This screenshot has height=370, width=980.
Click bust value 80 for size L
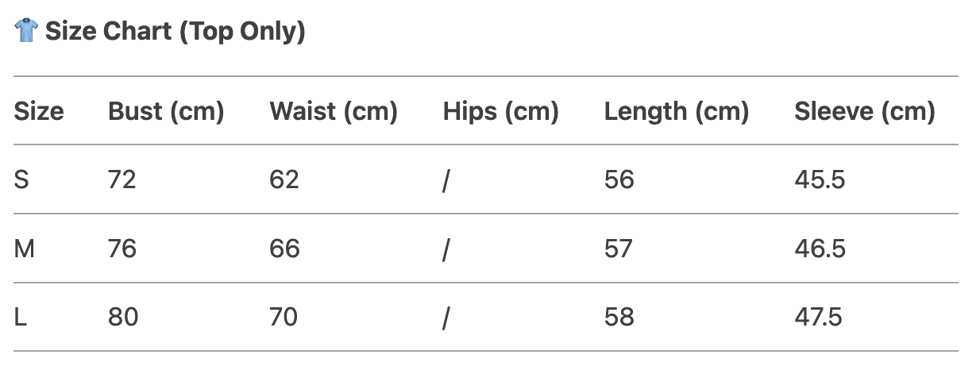click(x=123, y=318)
